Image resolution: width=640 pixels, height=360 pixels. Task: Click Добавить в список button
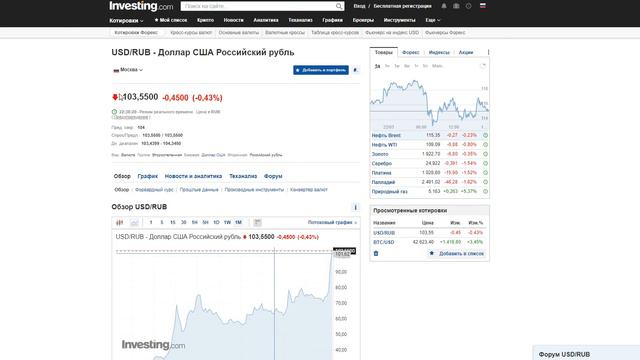pos(457,253)
